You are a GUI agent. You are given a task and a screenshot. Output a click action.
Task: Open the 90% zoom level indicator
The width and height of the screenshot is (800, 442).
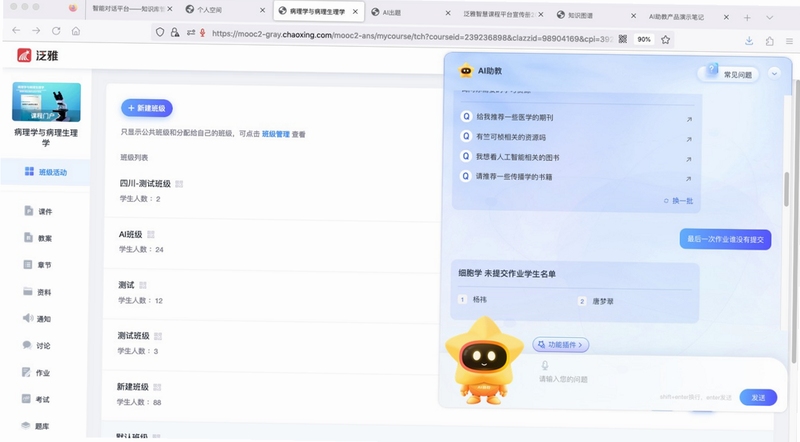click(644, 39)
